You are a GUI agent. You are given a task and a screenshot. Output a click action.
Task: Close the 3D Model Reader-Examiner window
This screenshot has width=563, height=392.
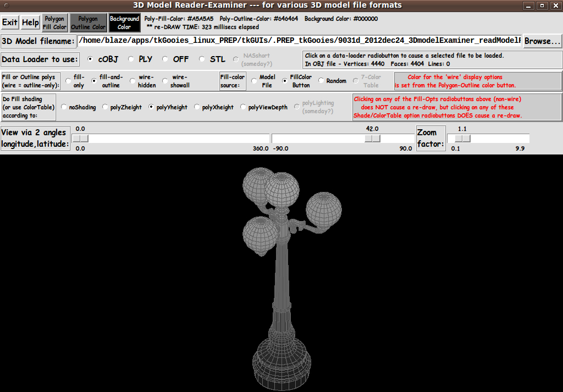click(555, 5)
